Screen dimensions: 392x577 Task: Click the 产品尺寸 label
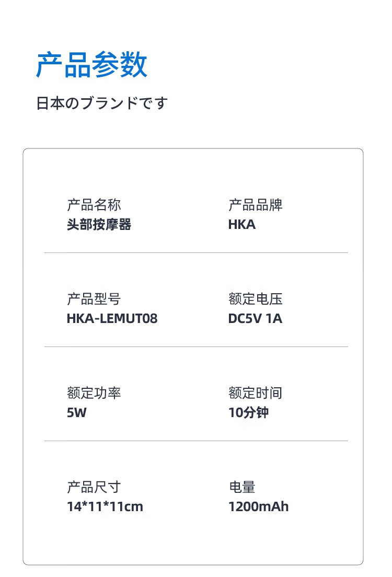(x=94, y=487)
